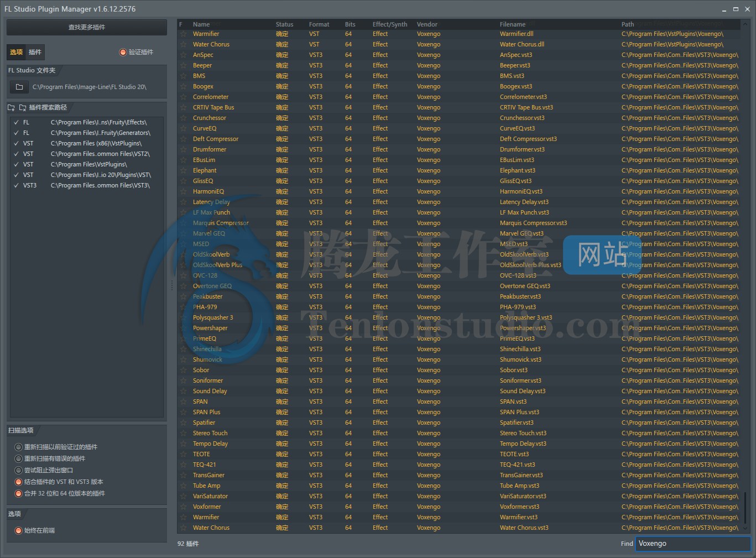Star the TEOTE plugin row

(x=183, y=454)
